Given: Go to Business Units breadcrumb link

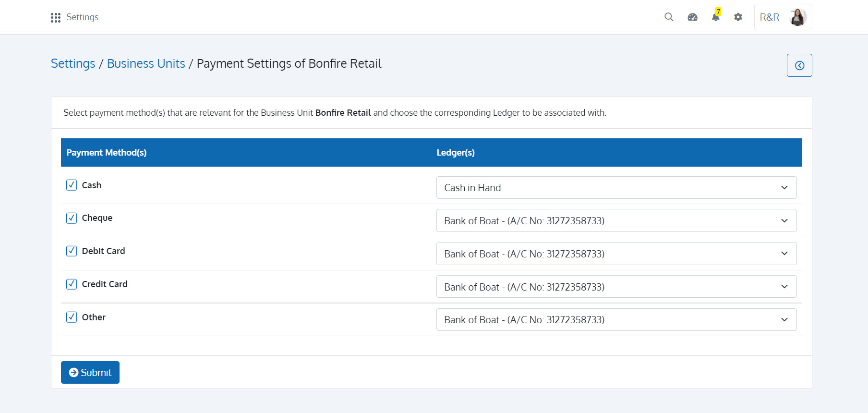Looking at the screenshot, I should click(146, 63).
